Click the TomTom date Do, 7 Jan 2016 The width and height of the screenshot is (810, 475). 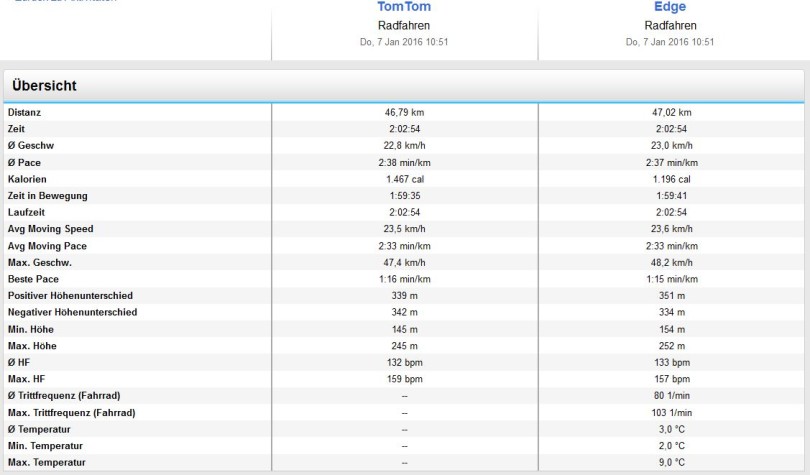click(x=404, y=42)
